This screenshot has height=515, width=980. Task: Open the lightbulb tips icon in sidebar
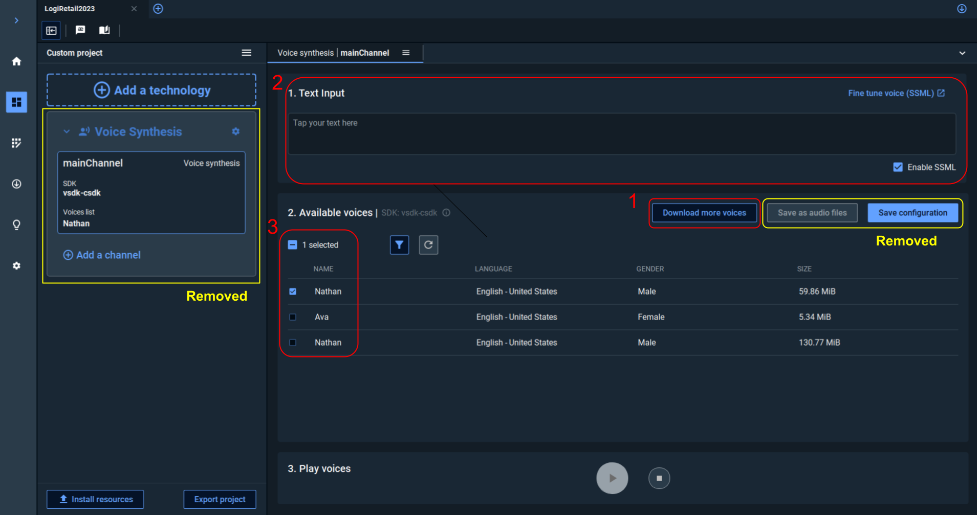click(16, 225)
